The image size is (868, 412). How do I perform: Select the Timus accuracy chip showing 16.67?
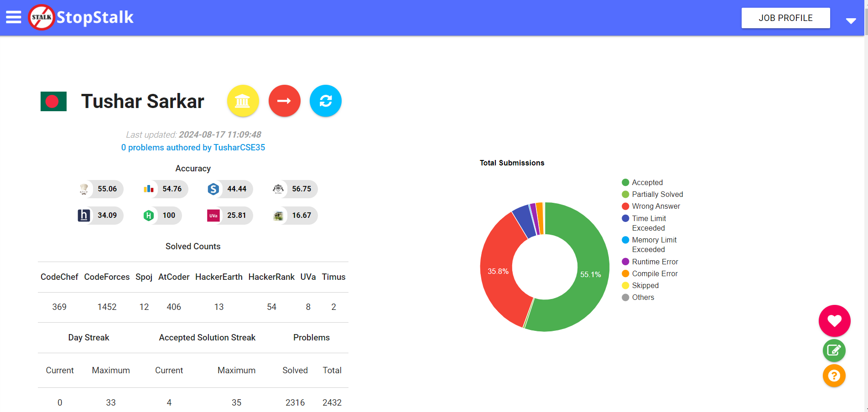click(x=295, y=216)
